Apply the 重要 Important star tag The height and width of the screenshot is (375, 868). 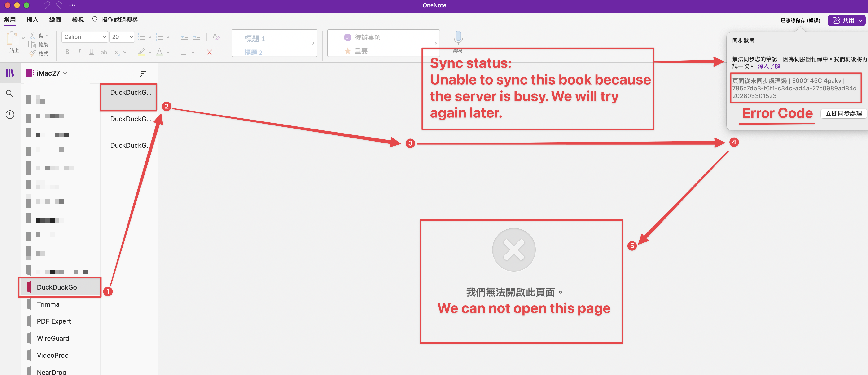click(x=355, y=51)
